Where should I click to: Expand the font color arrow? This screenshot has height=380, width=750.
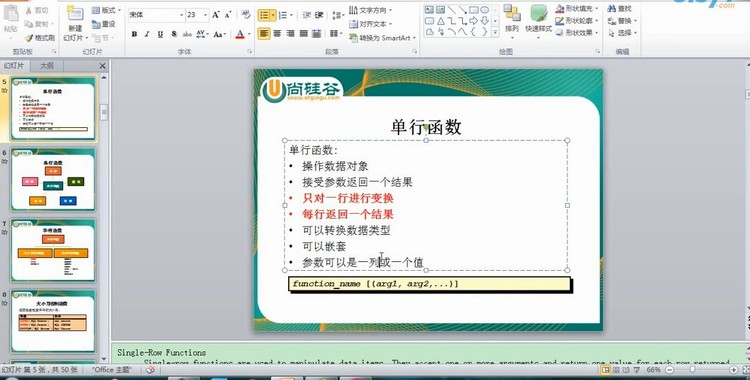(x=249, y=34)
